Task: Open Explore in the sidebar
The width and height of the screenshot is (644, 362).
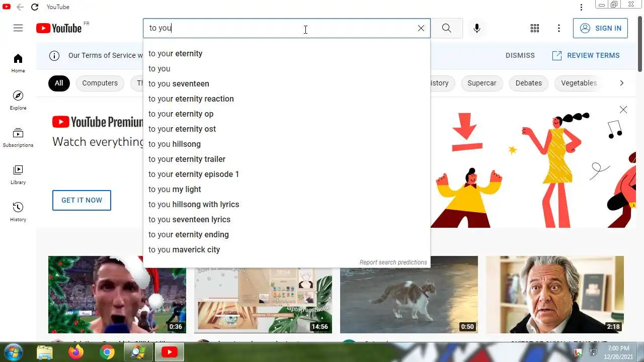Action: (18, 101)
